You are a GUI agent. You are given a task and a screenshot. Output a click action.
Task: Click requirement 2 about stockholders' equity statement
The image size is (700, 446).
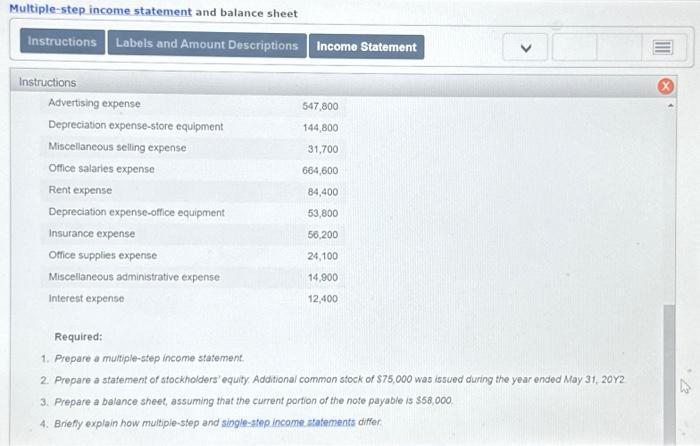click(x=340, y=380)
